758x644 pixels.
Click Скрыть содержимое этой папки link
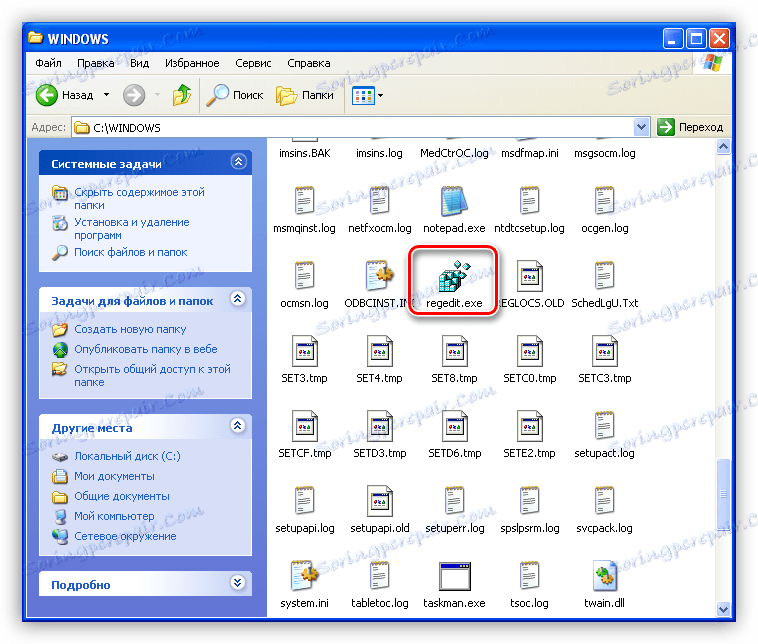pyautogui.click(x=139, y=198)
